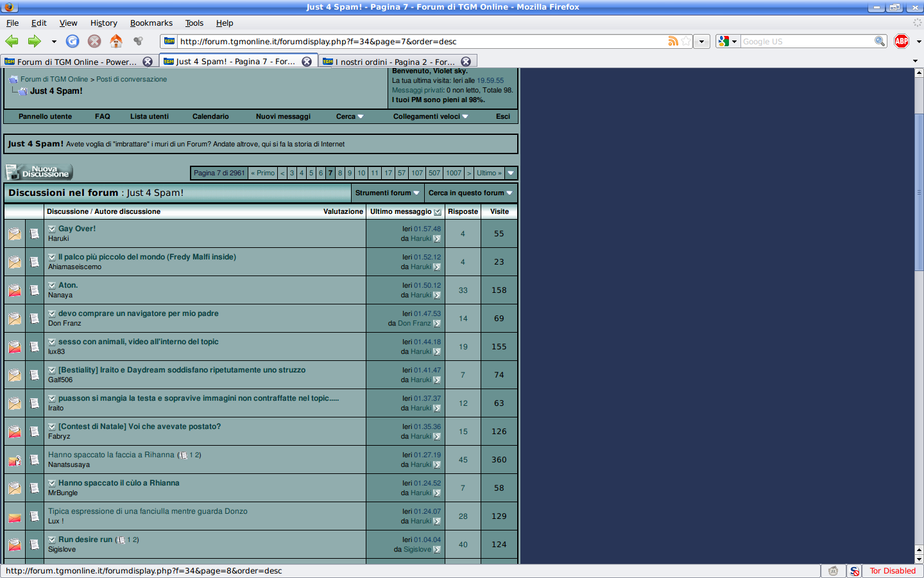Open the Pannello utente link
The width and height of the screenshot is (924, 578).
point(45,116)
